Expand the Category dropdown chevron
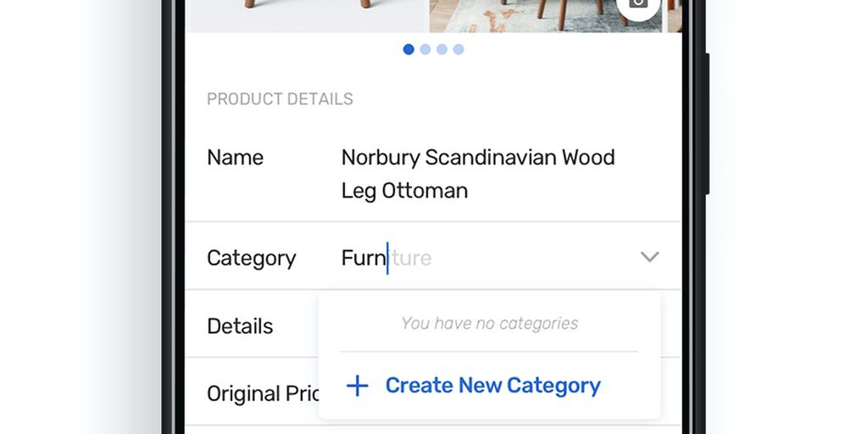868x434 pixels. (649, 257)
